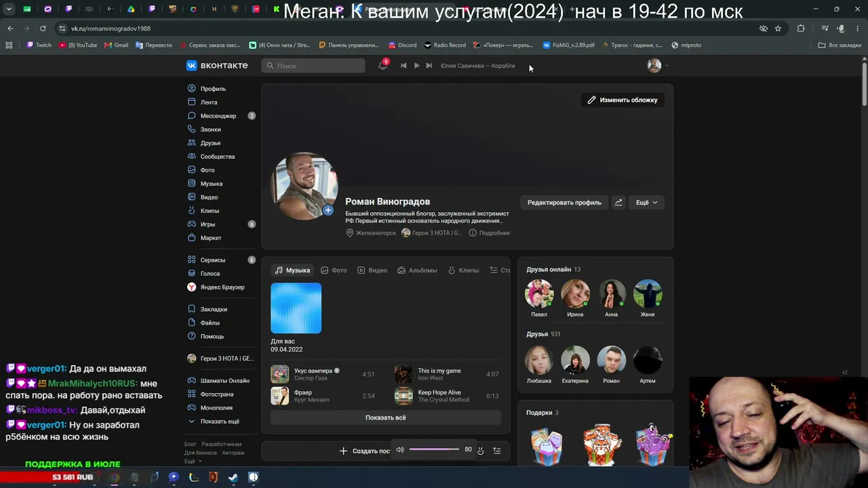This screenshot has height=488, width=868.
Task: Open the profile Ещё dropdown
Action: (x=646, y=202)
